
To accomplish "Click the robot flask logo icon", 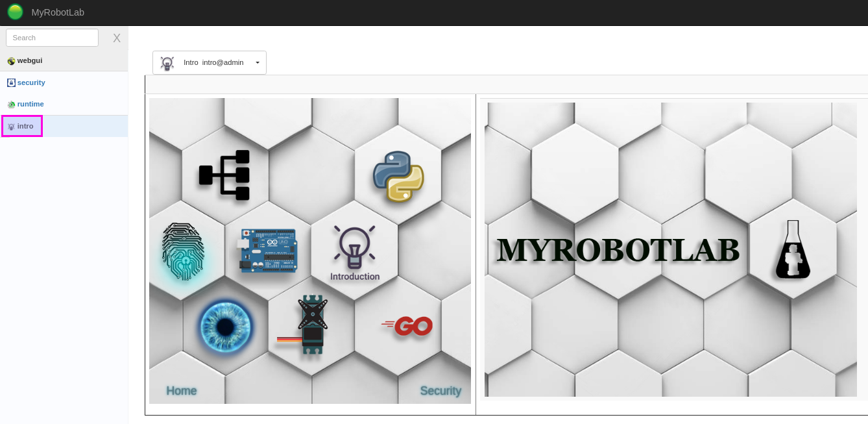I will (x=793, y=250).
